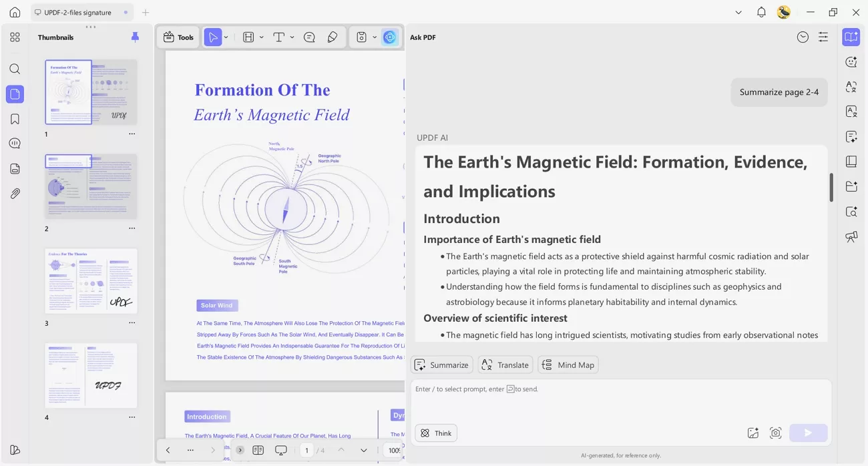Open options menu for thumbnail page 3

pyautogui.click(x=132, y=322)
